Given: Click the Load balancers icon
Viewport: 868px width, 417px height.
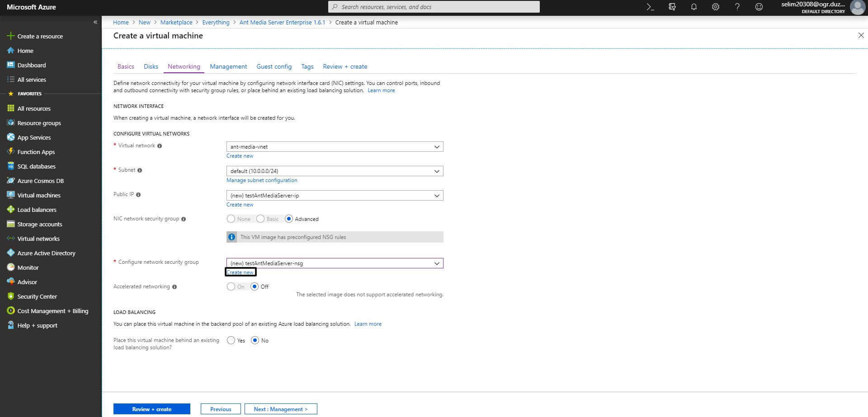Looking at the screenshot, I should tap(11, 210).
